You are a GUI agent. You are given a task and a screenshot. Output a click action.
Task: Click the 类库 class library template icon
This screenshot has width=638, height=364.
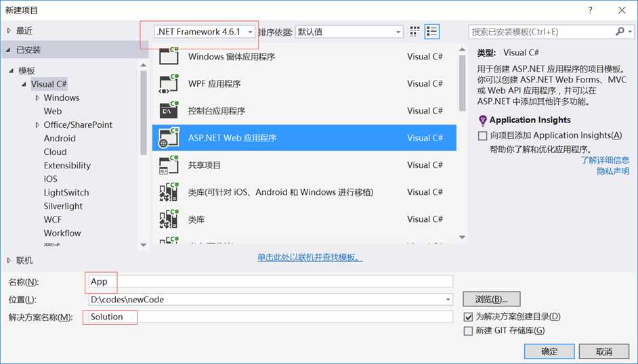tap(169, 219)
